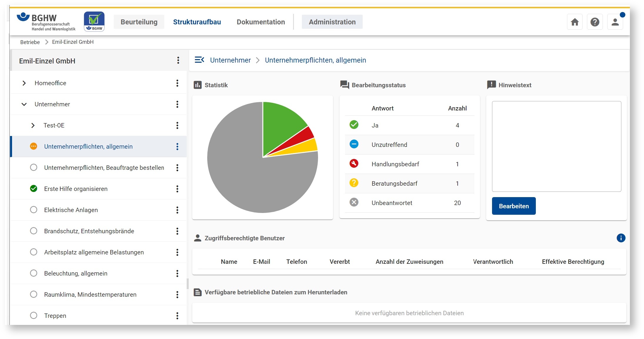644x339 pixels.
Task: Open three-dot menu for Emil-Einzel GmbH
Action: point(178,61)
